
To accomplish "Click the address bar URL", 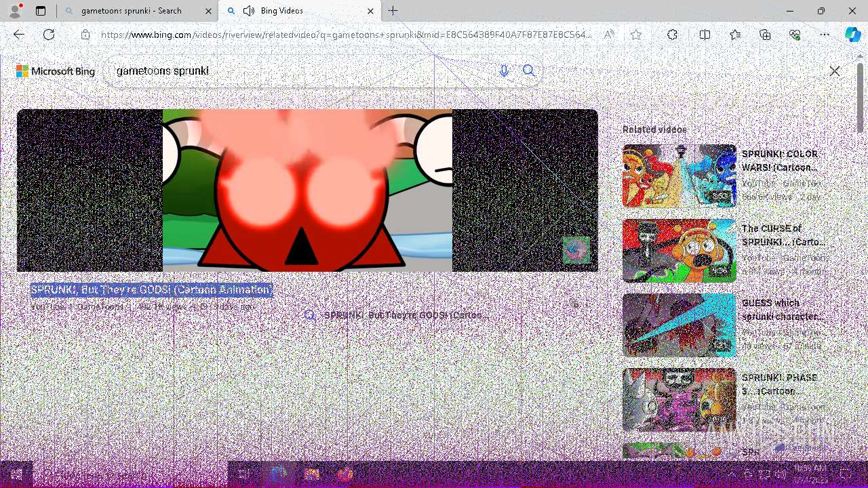I will (x=346, y=35).
